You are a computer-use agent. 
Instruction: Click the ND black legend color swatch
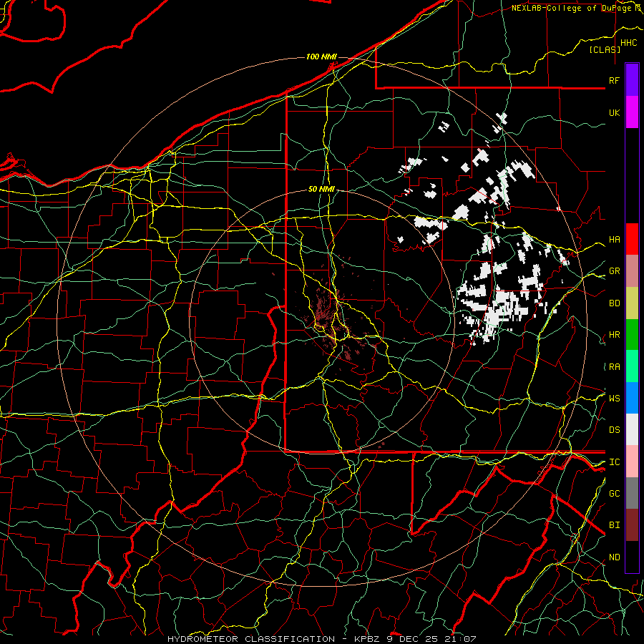(x=632, y=557)
